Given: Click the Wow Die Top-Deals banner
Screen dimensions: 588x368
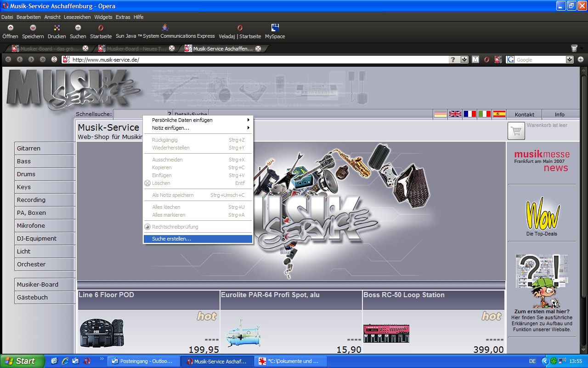Looking at the screenshot, I should tap(542, 217).
